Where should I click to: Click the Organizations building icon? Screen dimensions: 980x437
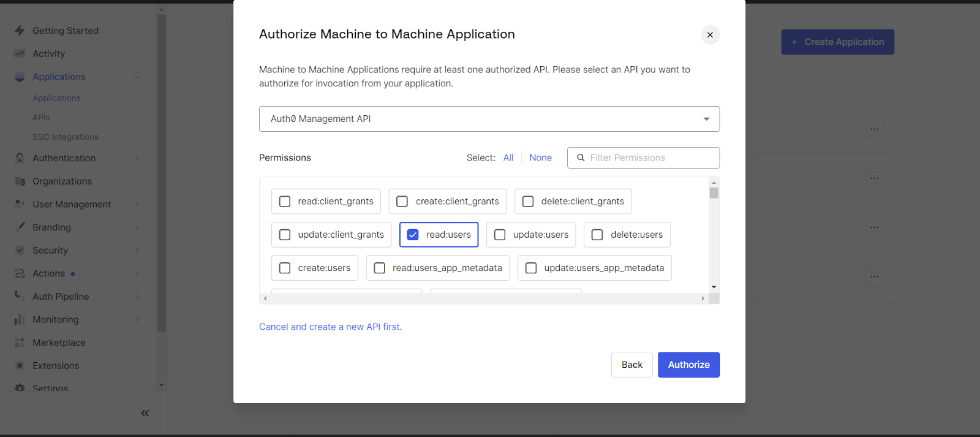click(x=20, y=181)
